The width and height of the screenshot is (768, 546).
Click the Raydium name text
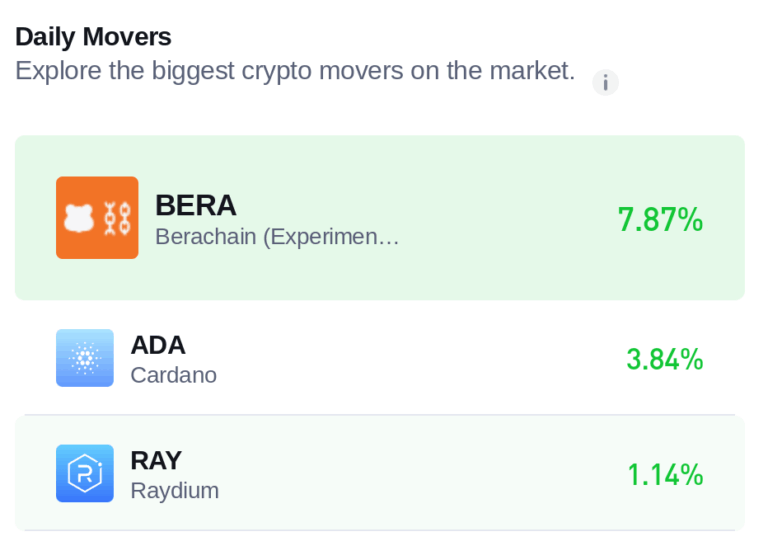pyautogui.click(x=175, y=491)
